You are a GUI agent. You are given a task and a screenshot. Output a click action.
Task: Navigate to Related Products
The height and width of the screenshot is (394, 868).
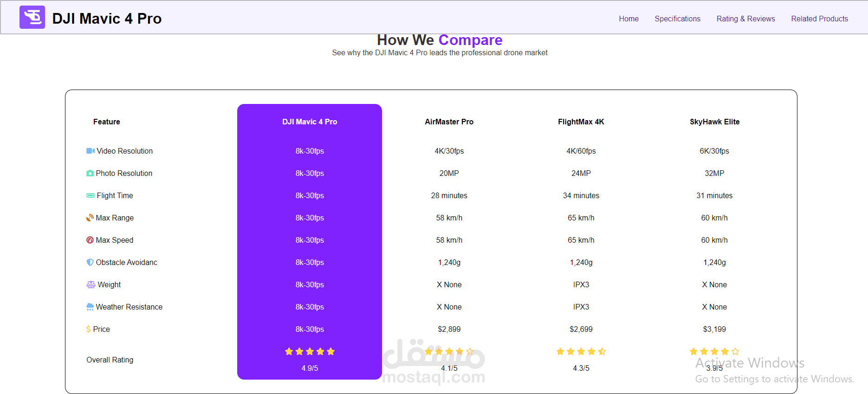point(819,19)
